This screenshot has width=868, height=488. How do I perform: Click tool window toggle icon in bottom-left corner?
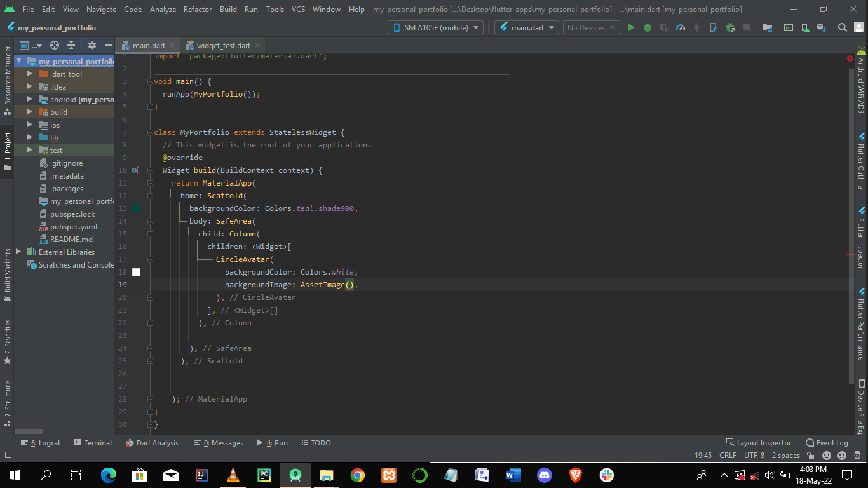click(x=8, y=456)
